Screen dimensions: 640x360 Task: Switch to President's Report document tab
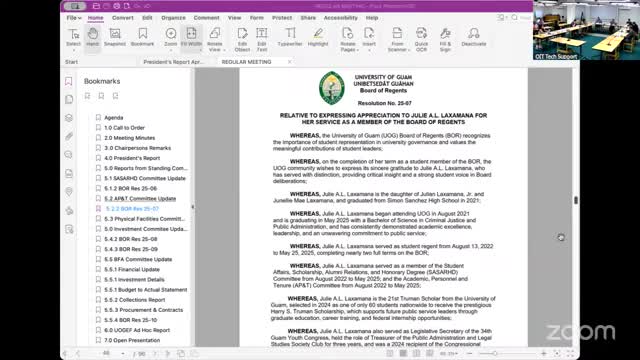(x=174, y=62)
